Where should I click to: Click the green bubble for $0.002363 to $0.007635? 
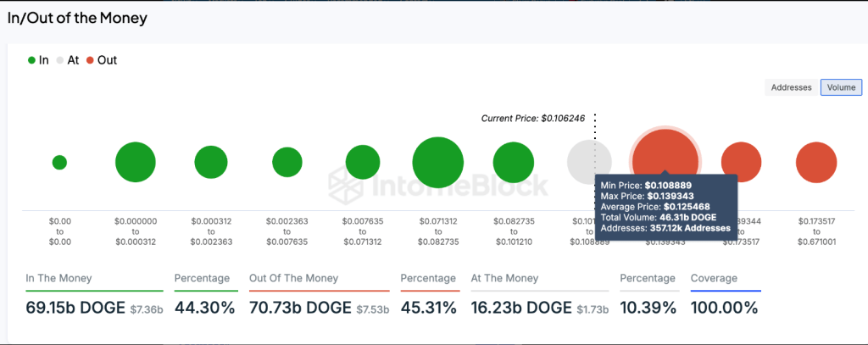287,162
